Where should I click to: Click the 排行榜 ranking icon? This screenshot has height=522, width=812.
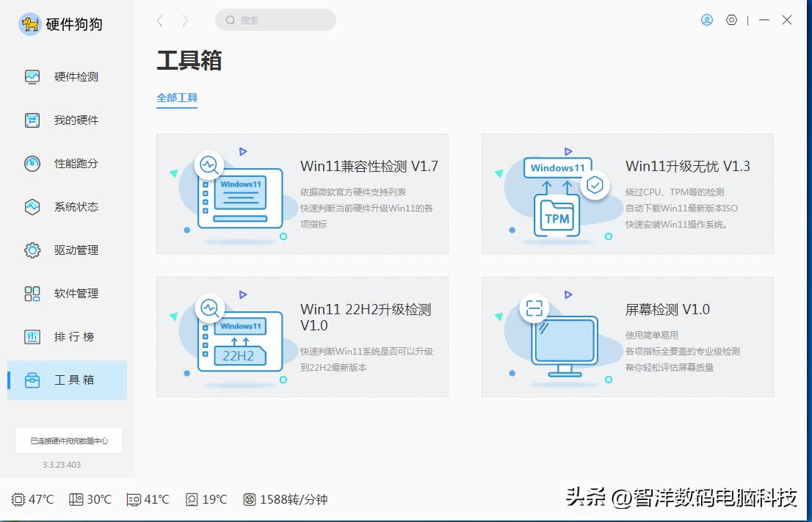pos(31,336)
